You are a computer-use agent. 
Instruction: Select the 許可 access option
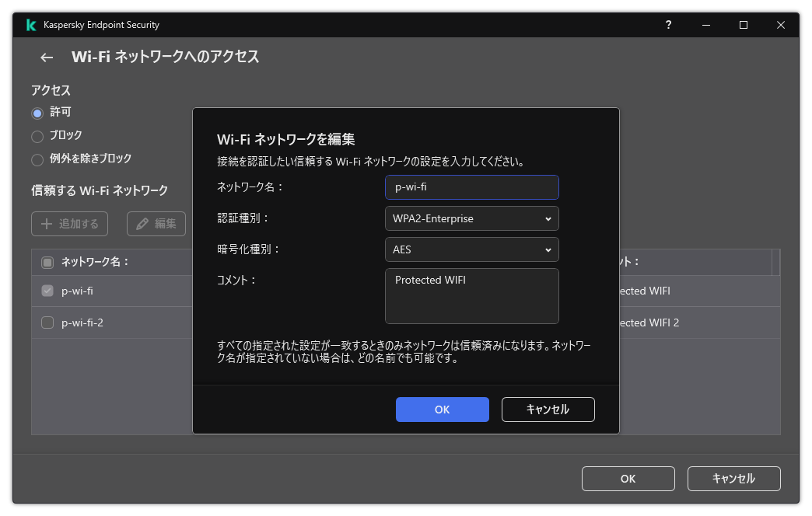click(37, 112)
